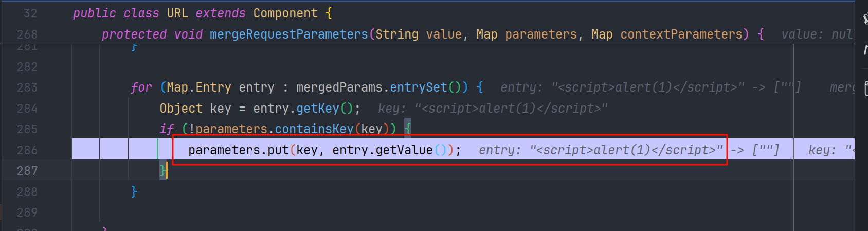Click the 'for' keyword on line 283
This screenshot has width=868, height=231.
[141, 87]
